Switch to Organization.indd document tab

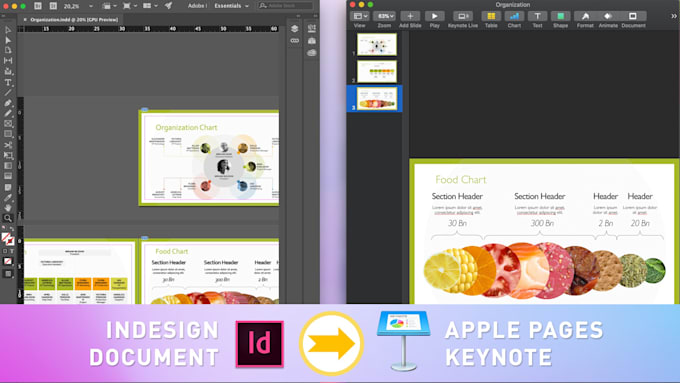(x=74, y=20)
